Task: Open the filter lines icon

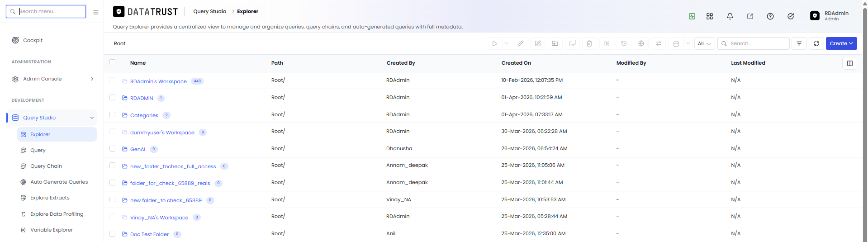Action: tap(799, 43)
